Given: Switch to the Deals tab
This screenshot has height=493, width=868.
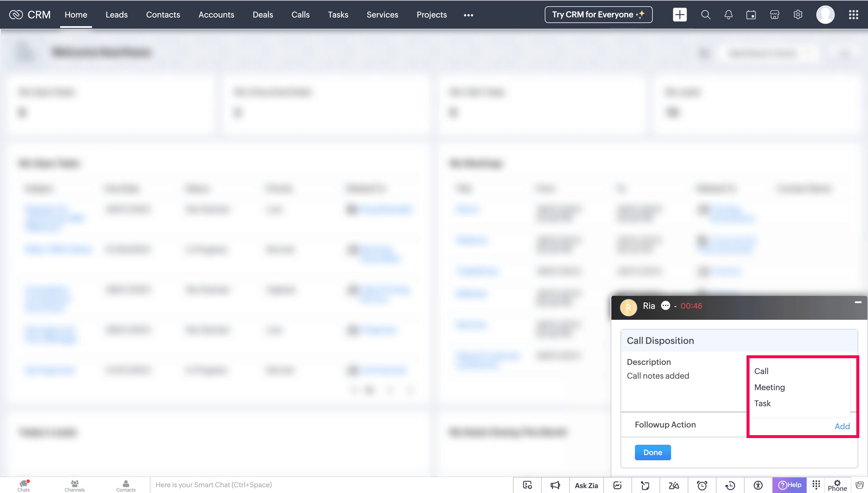Looking at the screenshot, I should (x=263, y=15).
